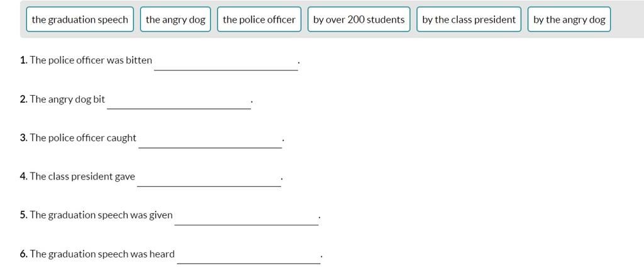Choose the blank after 'class president gave'
This screenshot has width=644, height=277.
pyautogui.click(x=209, y=178)
